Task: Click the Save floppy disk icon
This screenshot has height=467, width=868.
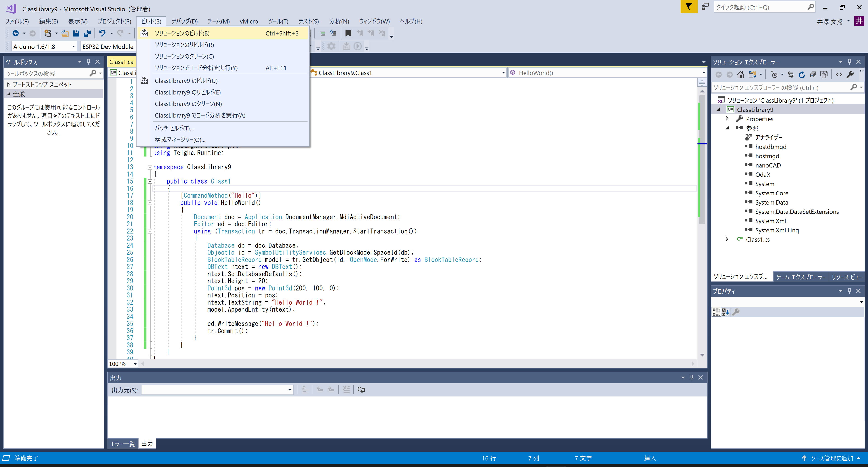Action: tap(76, 33)
